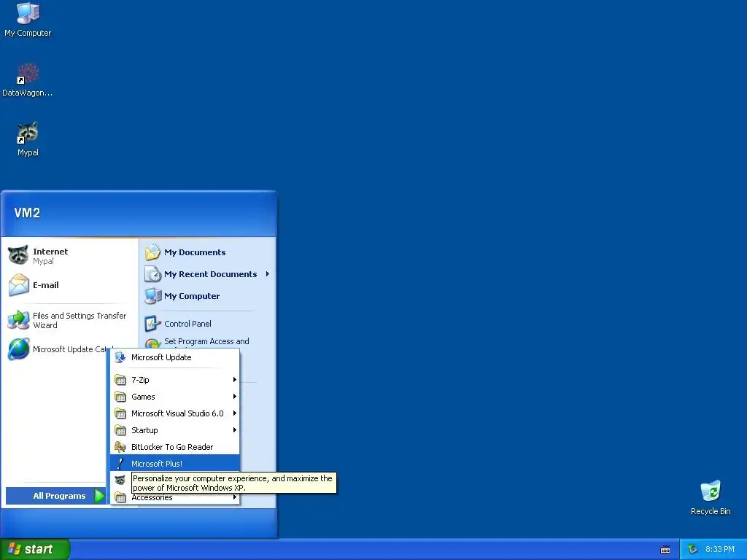The height and width of the screenshot is (560, 747).
Task: Expand the Startup submenu arrow
Action: click(234, 429)
